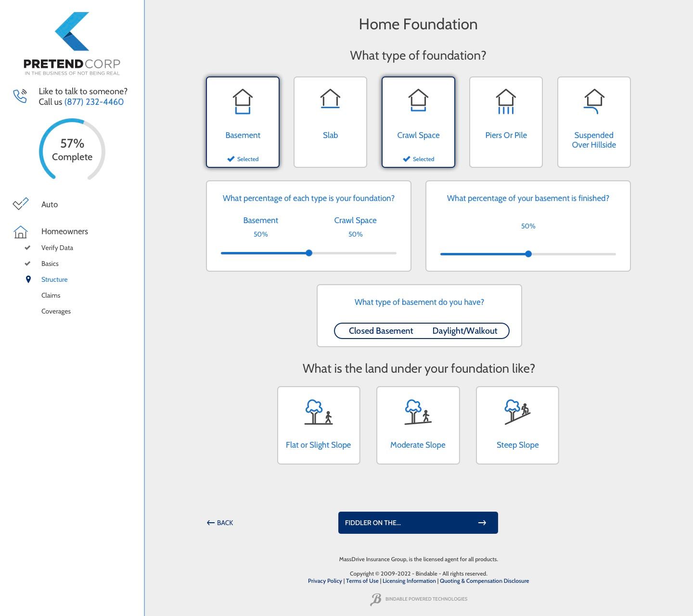Click the basement finished percentage slider handle

(528, 254)
